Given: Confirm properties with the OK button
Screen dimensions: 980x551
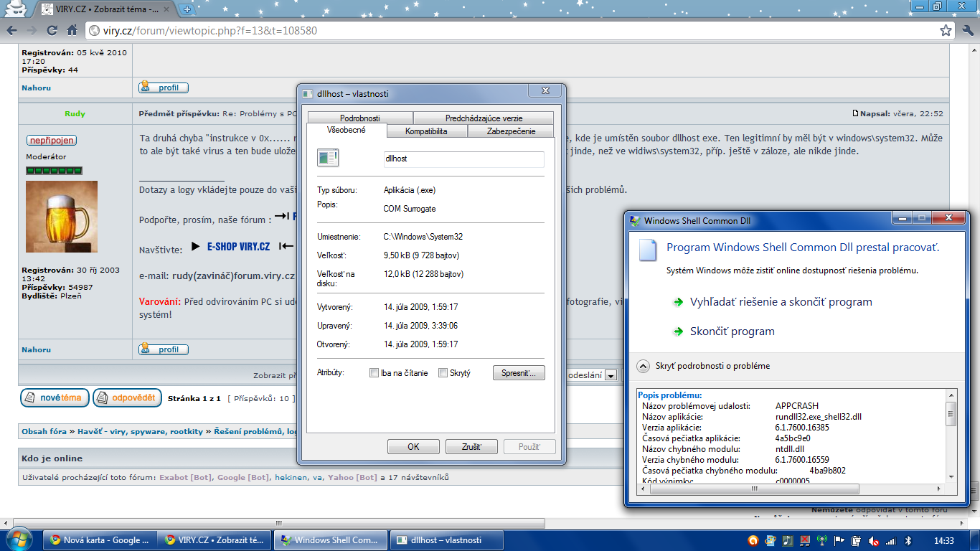Looking at the screenshot, I should [413, 447].
